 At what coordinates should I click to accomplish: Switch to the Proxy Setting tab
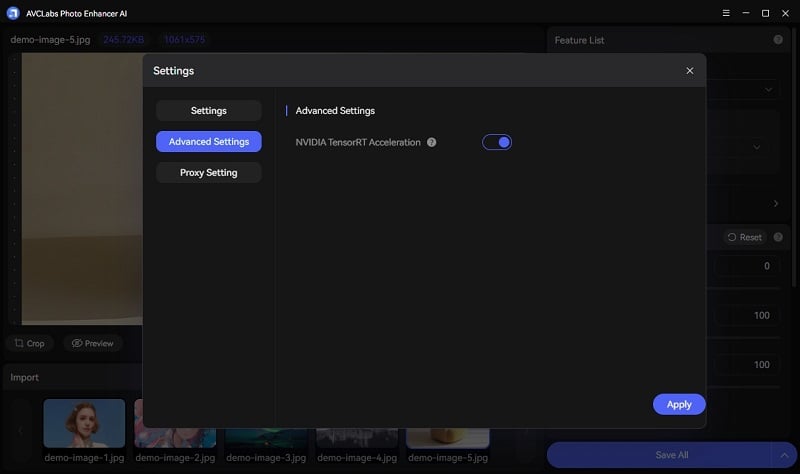tap(209, 172)
